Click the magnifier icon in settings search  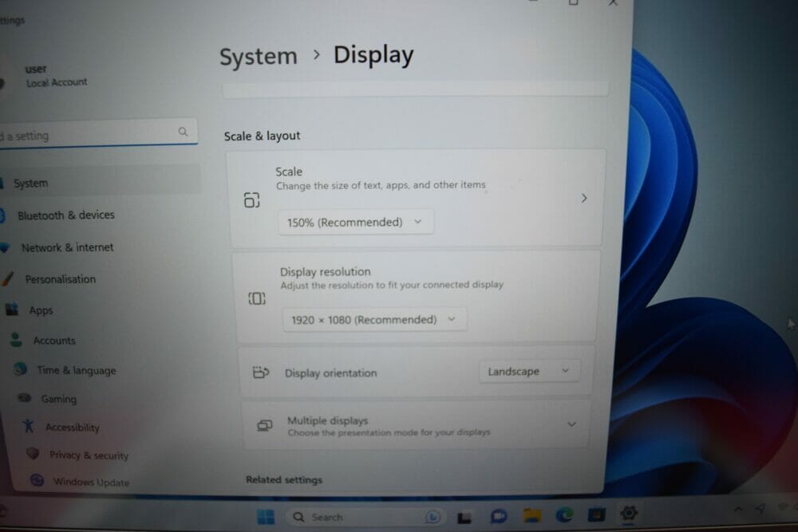[184, 132]
